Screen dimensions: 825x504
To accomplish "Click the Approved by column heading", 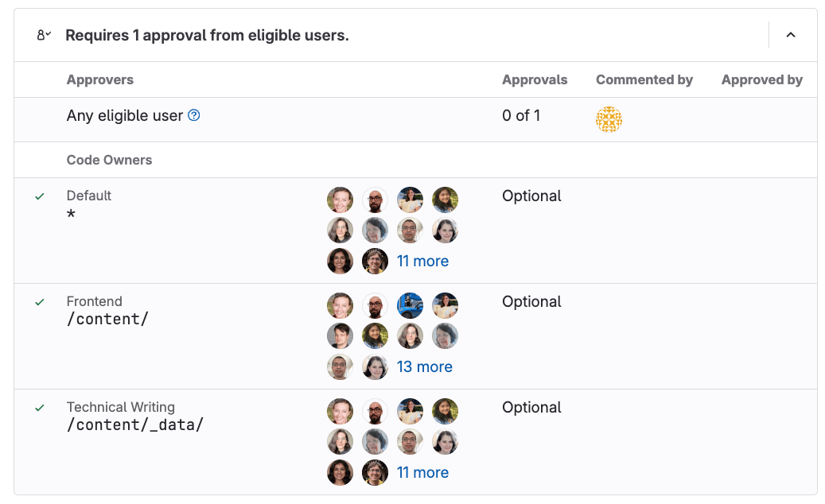I will point(761,79).
